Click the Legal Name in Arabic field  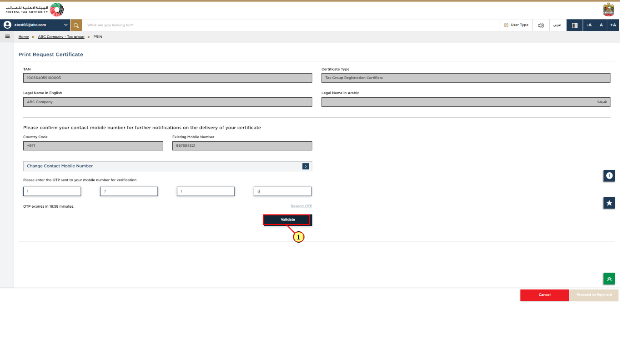tap(466, 102)
